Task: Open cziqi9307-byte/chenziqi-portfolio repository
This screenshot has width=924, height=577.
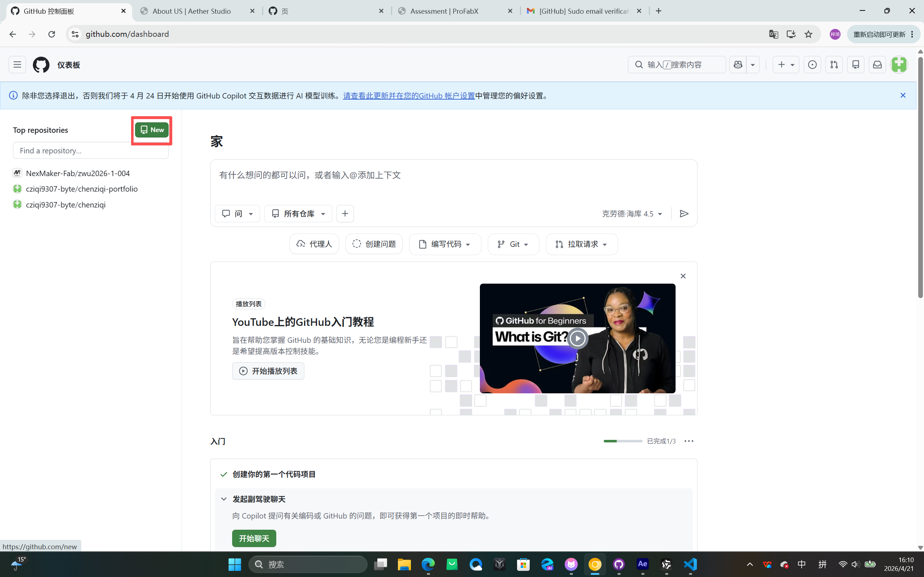Action: click(82, 189)
